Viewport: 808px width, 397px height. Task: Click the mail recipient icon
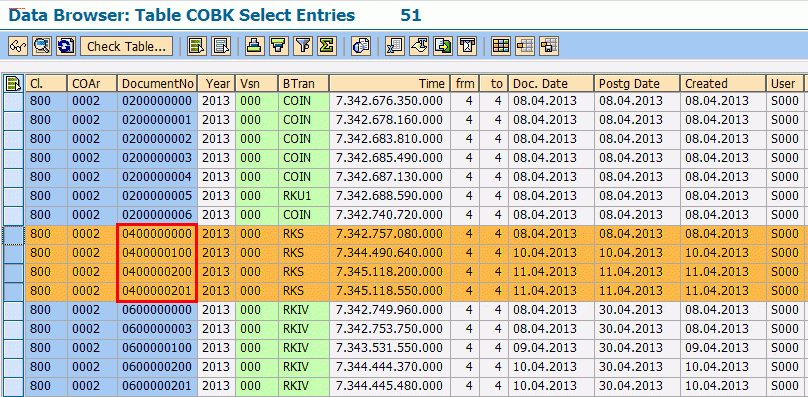point(467,46)
